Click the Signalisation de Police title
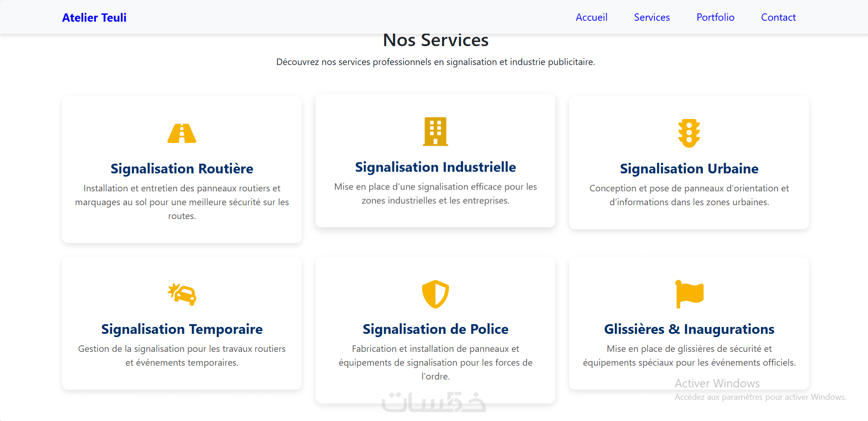 [x=435, y=329]
